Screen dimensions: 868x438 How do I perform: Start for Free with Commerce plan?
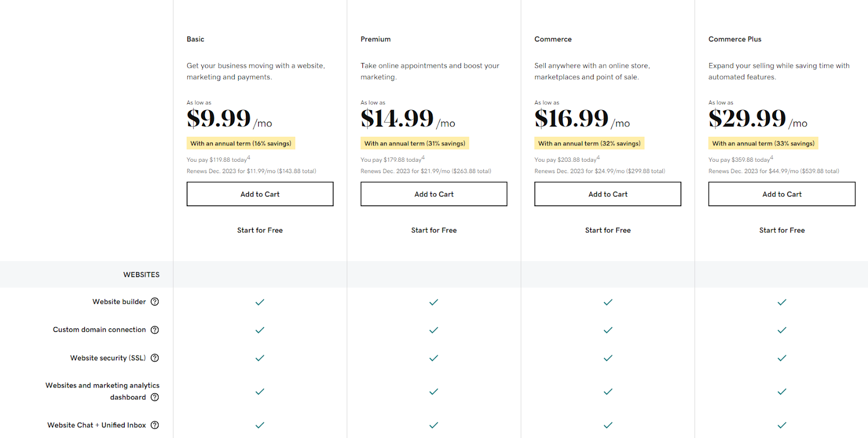[608, 230]
